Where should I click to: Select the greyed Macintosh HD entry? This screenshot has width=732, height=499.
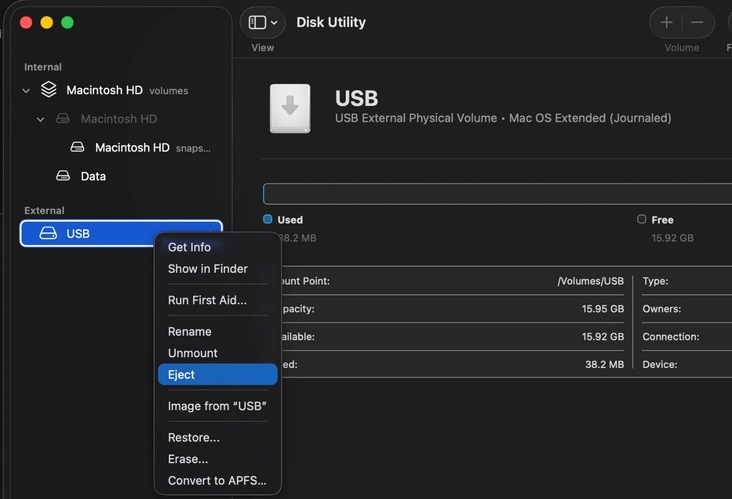(121, 119)
